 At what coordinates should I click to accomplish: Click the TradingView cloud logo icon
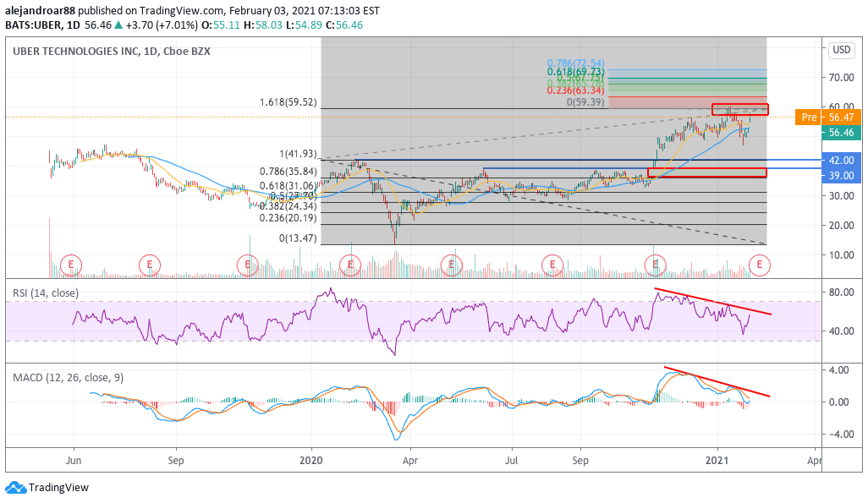pyautogui.click(x=15, y=488)
